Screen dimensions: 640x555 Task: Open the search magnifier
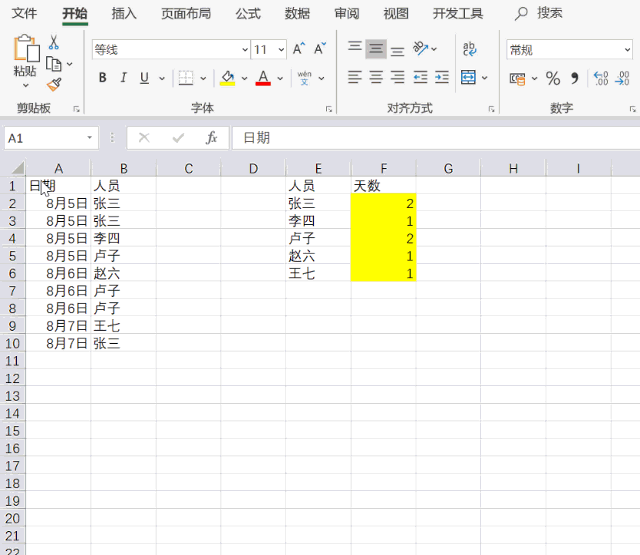tap(521, 13)
